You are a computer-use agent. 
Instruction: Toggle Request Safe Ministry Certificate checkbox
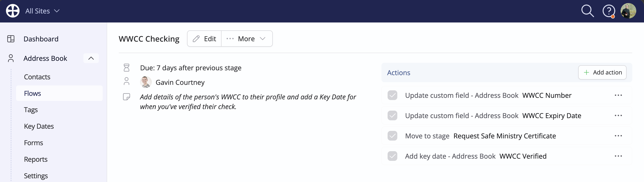tap(392, 136)
